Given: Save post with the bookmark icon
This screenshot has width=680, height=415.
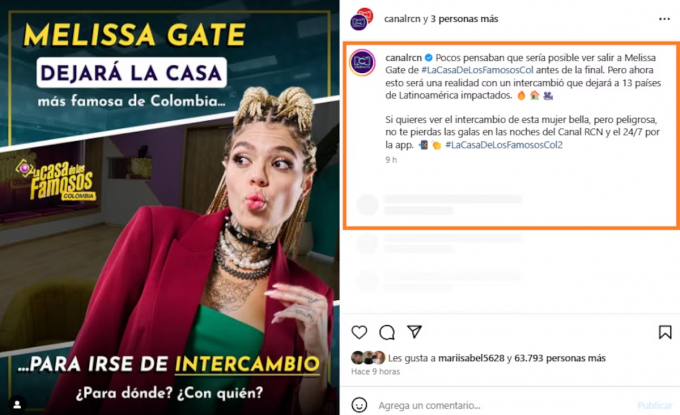Looking at the screenshot, I should click(665, 332).
